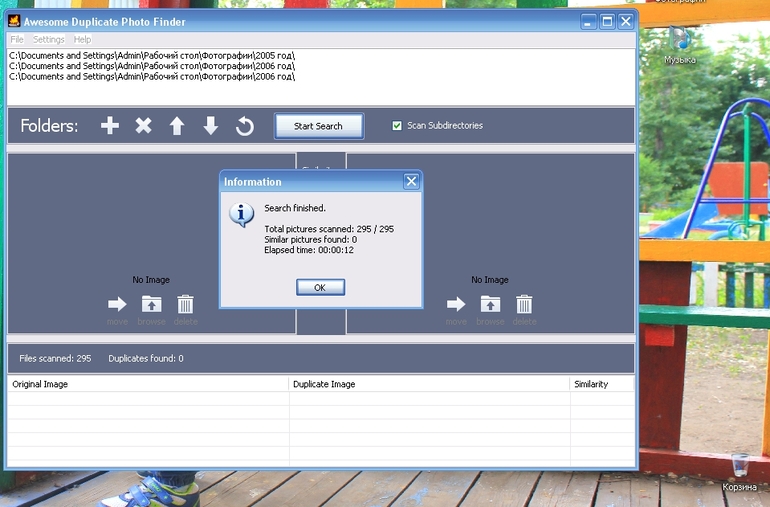The height and width of the screenshot is (507, 770).
Task: Click the right panel delete trash icon
Action: pos(524,304)
